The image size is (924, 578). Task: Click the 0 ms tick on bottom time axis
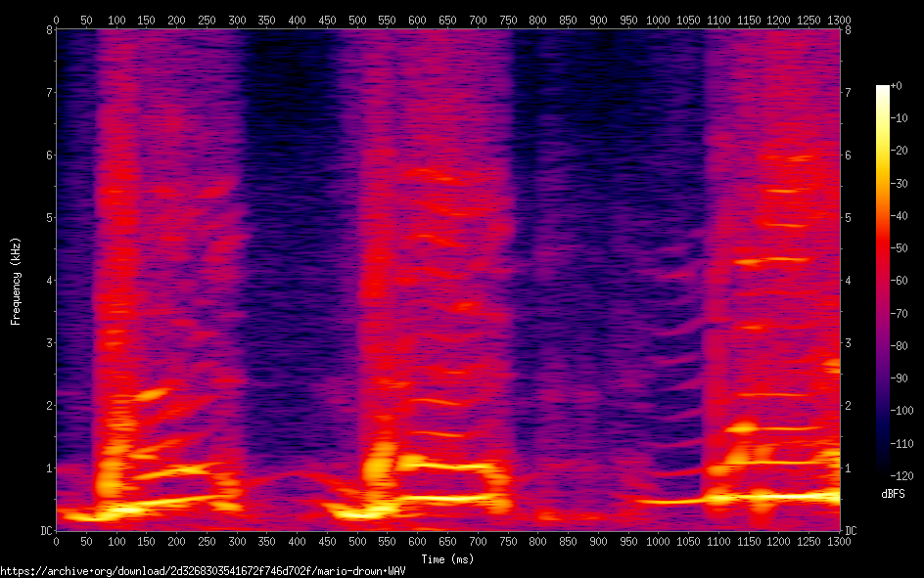coord(56,542)
